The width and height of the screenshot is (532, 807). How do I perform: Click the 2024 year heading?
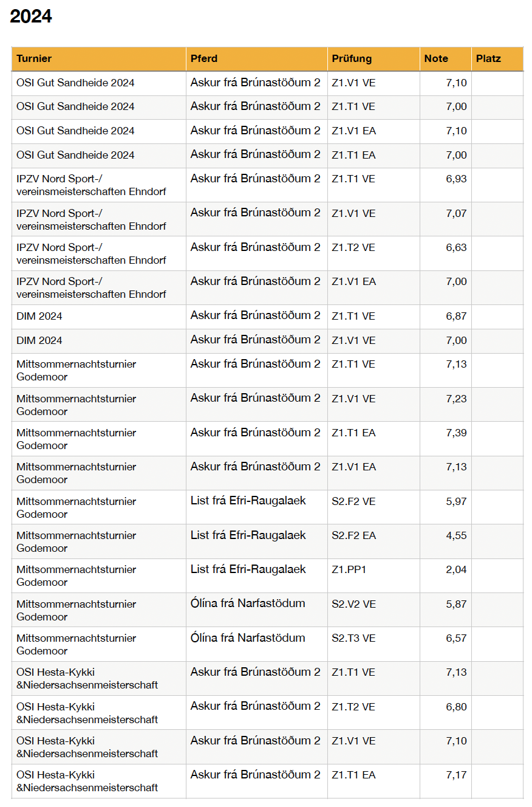31,17
